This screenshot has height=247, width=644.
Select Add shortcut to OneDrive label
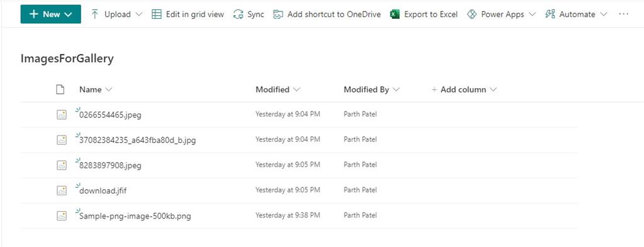click(x=334, y=14)
